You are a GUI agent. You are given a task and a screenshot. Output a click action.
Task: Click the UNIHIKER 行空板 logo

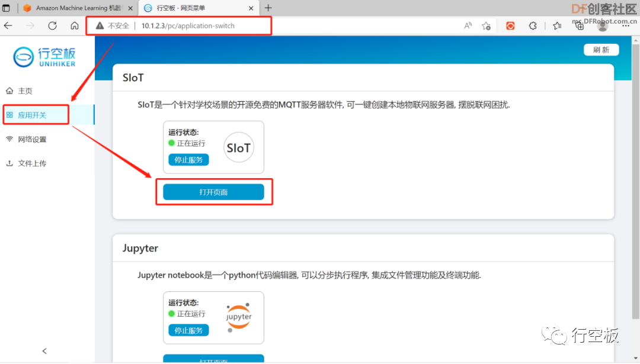[44, 57]
